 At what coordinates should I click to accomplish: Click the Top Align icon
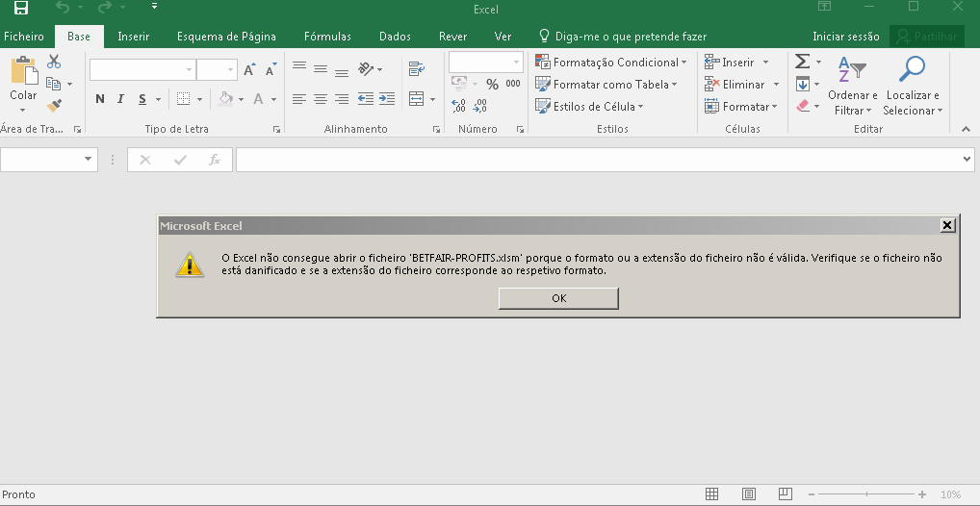point(299,65)
